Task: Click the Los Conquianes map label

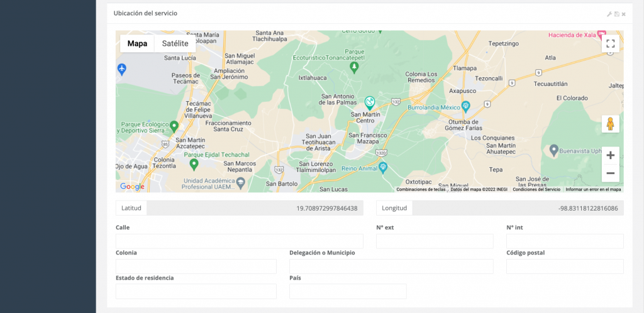Action: (493, 138)
